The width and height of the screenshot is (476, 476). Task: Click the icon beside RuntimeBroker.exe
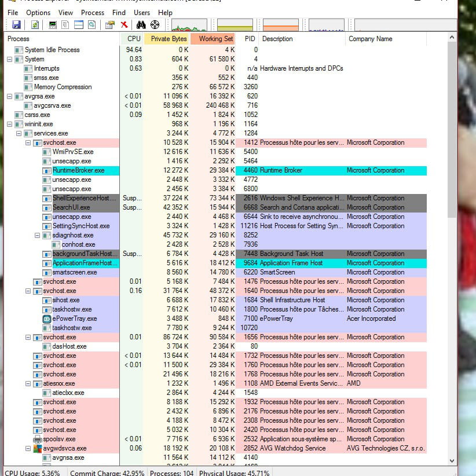tap(46, 171)
